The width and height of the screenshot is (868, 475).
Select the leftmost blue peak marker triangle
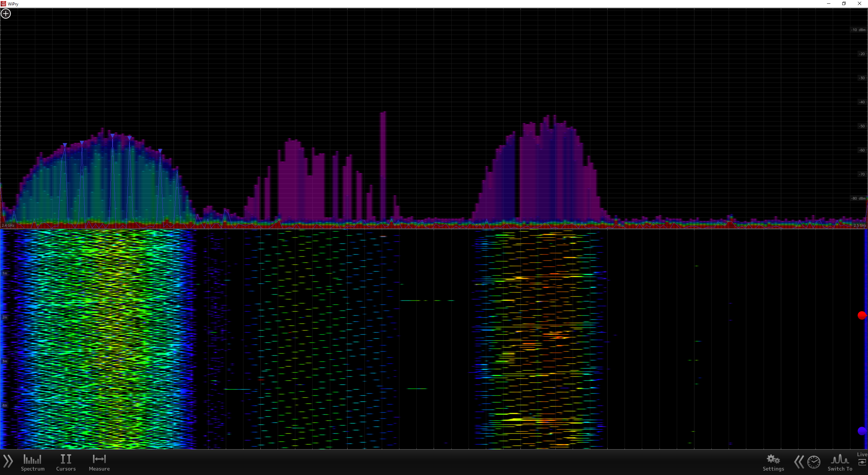(65, 145)
